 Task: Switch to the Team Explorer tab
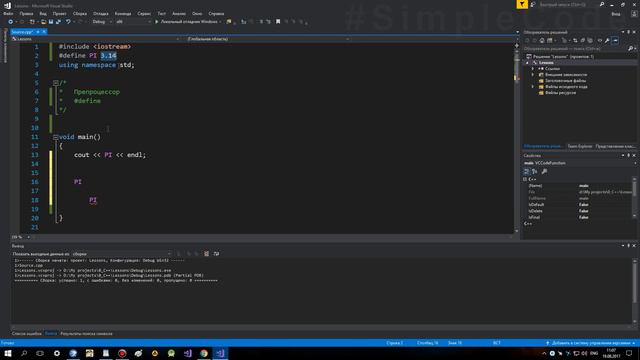coord(580,146)
